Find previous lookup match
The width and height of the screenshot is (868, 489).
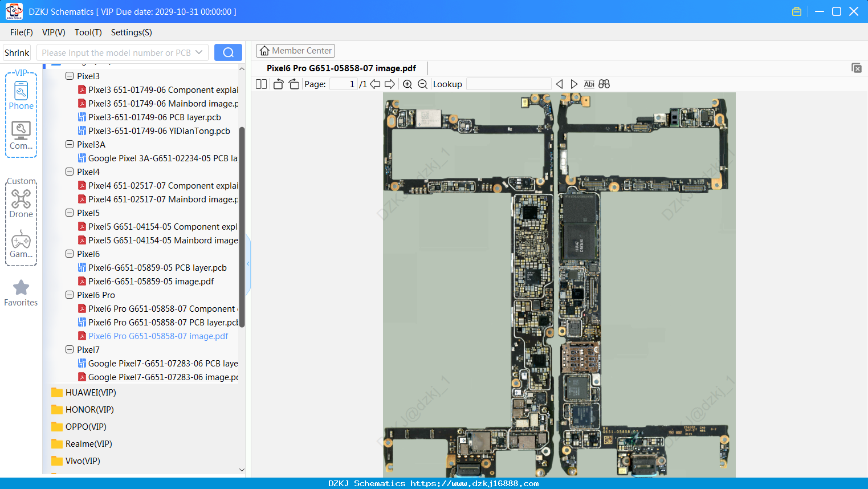[x=559, y=84]
